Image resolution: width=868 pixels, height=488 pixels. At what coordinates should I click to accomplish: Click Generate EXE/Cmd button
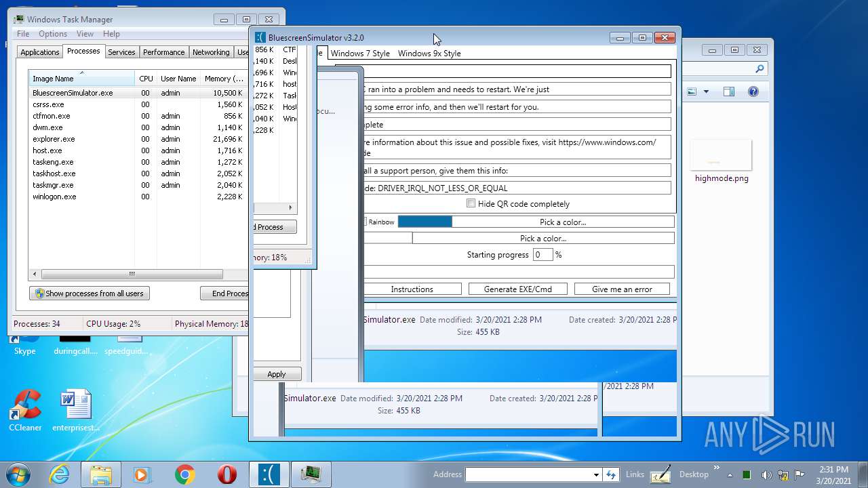point(517,289)
